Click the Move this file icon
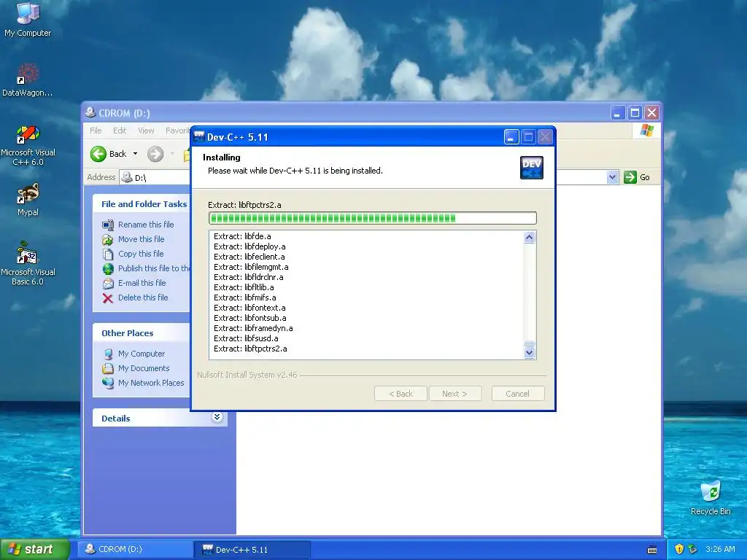Image resolution: width=747 pixels, height=560 pixels. click(108, 239)
